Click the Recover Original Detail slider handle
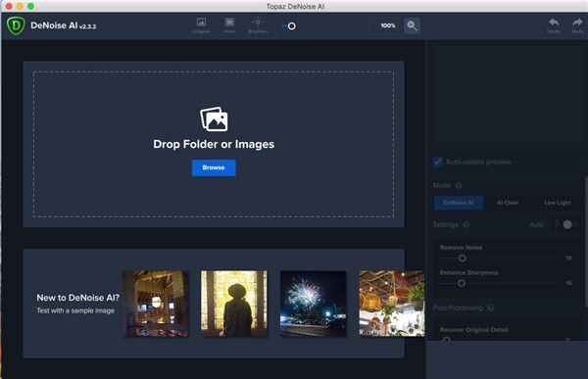The height and width of the screenshot is (379, 588). [x=446, y=339]
